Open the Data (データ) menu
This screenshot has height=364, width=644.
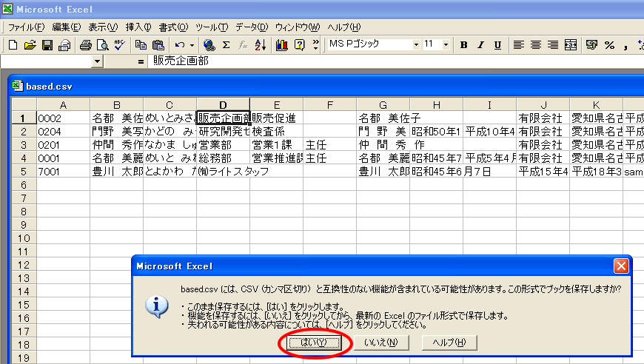[x=252, y=27]
